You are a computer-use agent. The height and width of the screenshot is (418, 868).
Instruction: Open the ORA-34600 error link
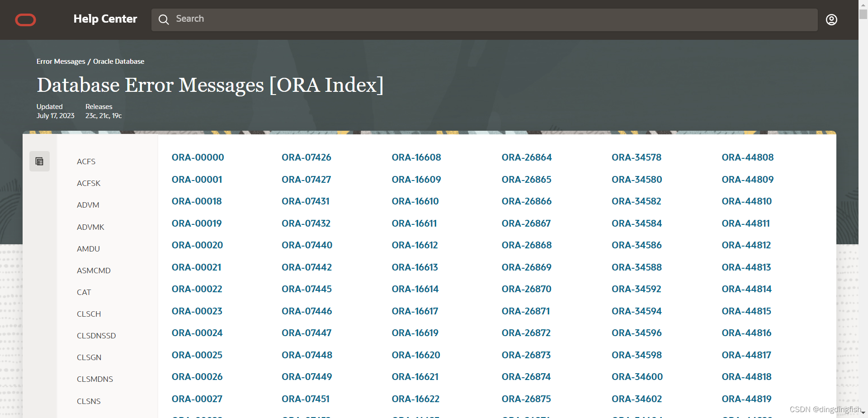637,377
